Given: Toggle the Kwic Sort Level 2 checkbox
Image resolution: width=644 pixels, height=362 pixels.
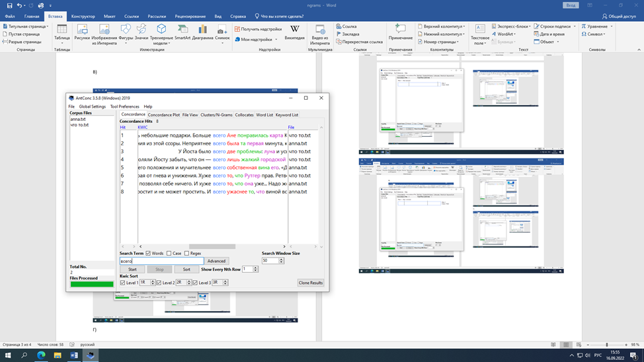Looking at the screenshot, I should 159,283.
